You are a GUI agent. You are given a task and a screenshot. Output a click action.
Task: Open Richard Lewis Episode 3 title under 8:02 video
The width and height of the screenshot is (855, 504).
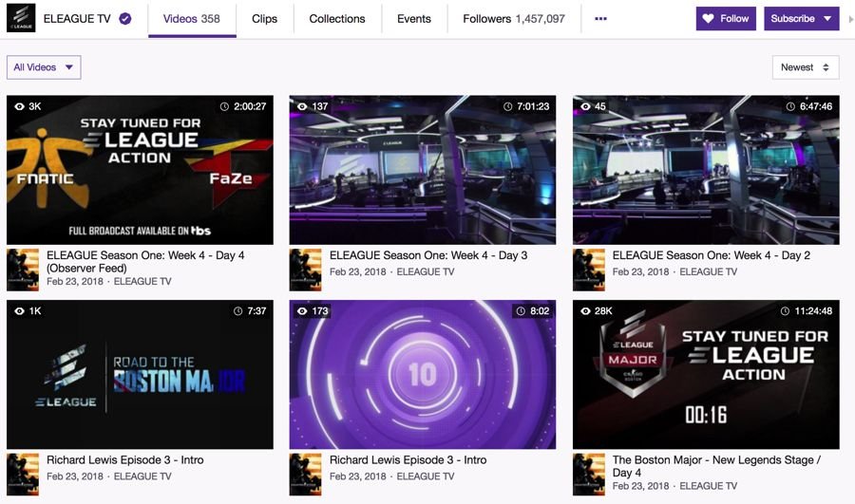(408, 460)
